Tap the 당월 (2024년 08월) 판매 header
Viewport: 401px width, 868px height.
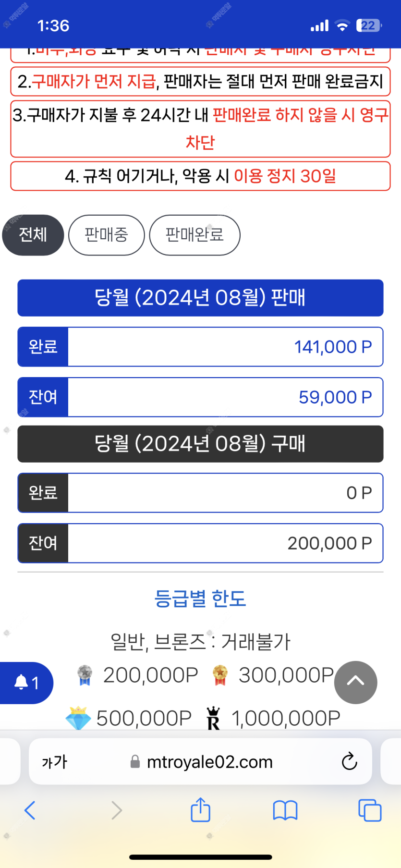click(x=200, y=298)
